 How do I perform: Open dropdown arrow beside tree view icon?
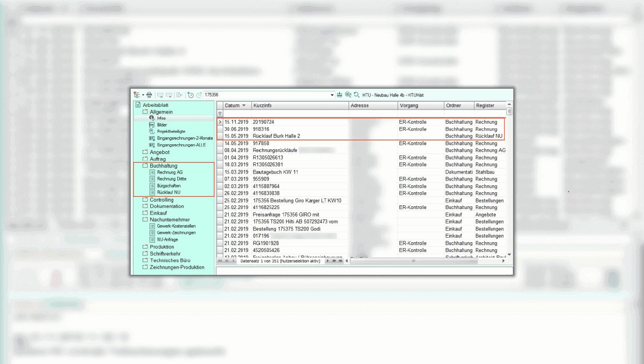pos(142,95)
